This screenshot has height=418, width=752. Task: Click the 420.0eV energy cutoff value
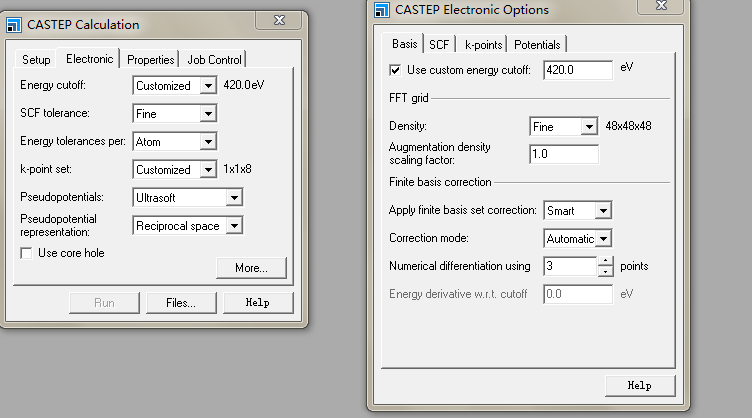coord(244,85)
